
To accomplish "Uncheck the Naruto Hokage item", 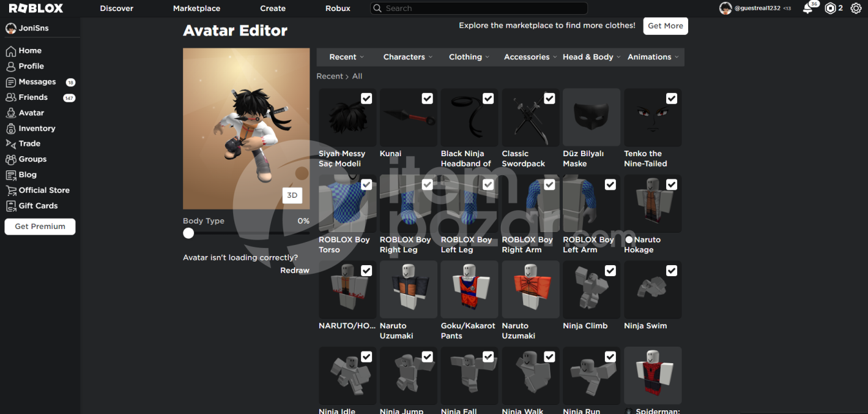I will click(x=672, y=184).
